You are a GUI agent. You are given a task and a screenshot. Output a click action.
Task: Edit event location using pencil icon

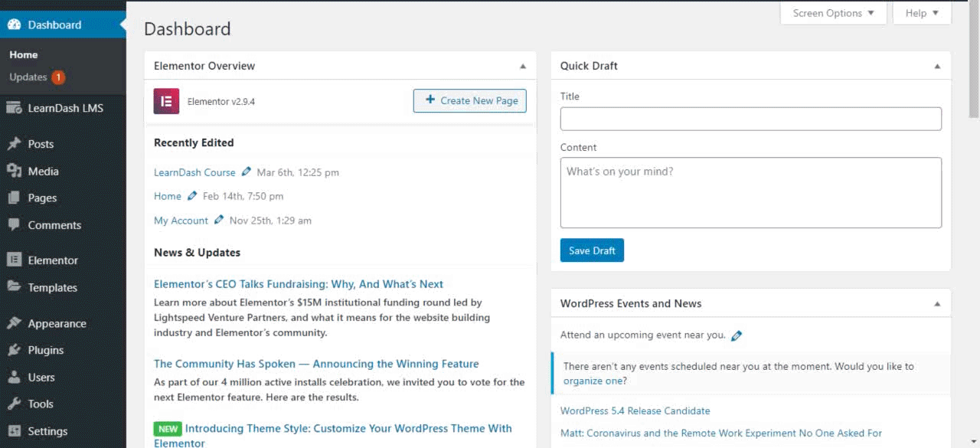click(x=737, y=335)
